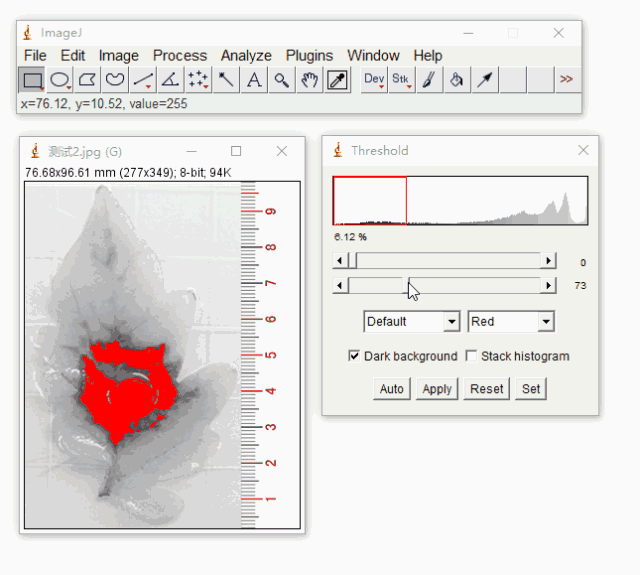Select the Color picker eyedropper tool
640x575 pixels.
[x=337, y=80]
